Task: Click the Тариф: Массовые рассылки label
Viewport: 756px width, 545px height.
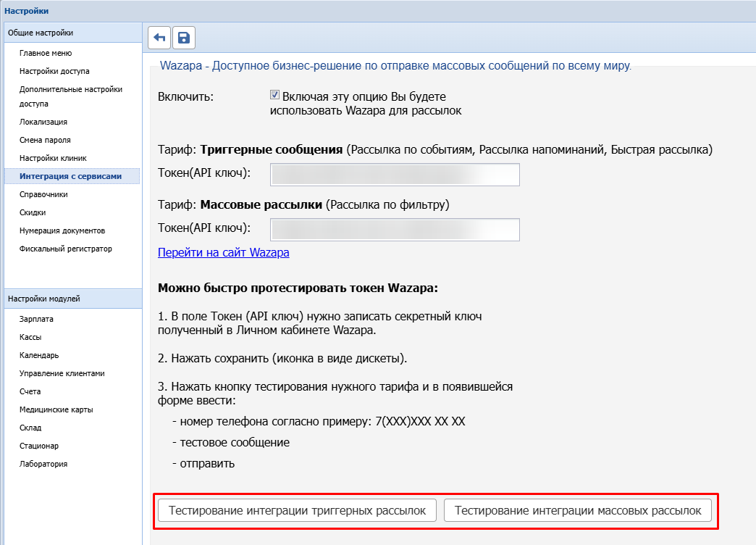Action: (x=240, y=204)
